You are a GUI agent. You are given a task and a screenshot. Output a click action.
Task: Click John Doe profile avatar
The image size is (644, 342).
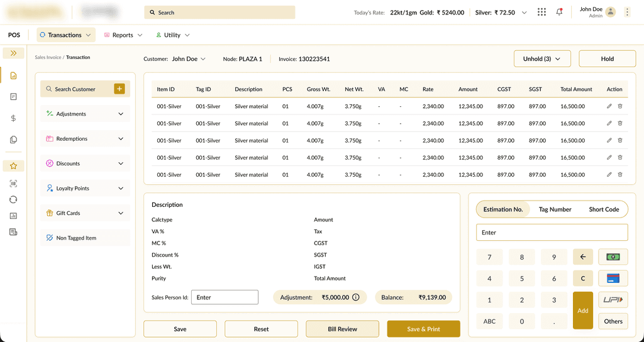611,13
